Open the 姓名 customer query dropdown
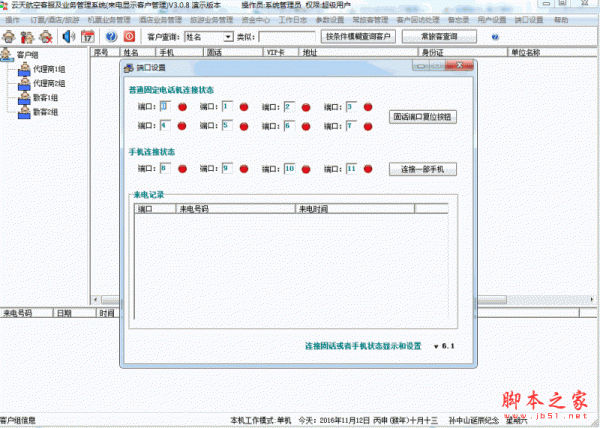The image size is (600, 428). point(228,37)
